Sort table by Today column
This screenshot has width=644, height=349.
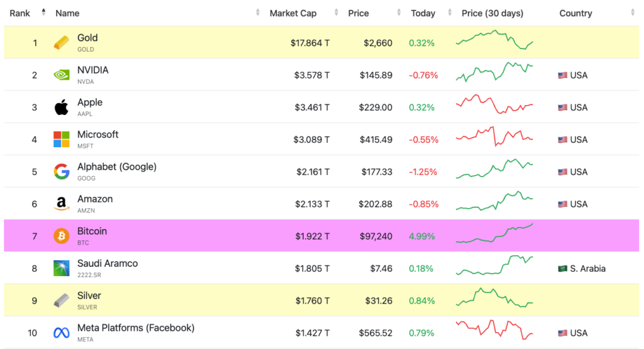click(x=423, y=13)
